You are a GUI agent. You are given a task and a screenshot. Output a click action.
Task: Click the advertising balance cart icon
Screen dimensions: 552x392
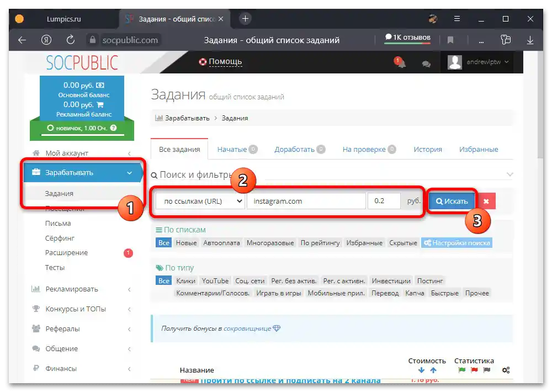coord(100,104)
